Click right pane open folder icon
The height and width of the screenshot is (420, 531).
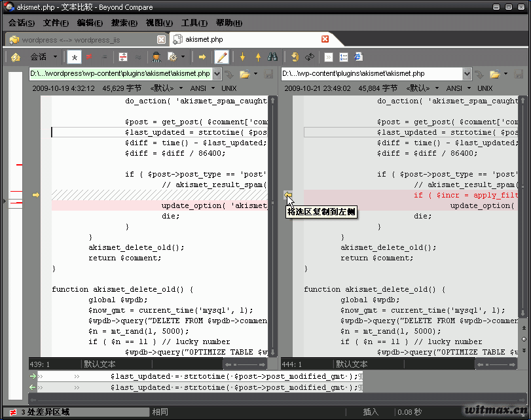click(495, 74)
